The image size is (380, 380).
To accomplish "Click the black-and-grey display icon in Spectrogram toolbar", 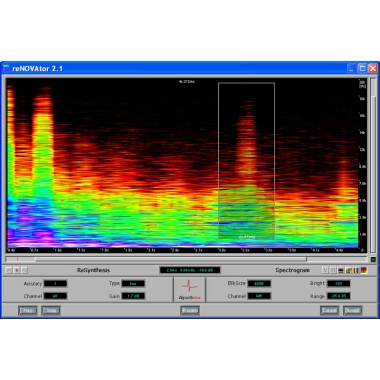I will (x=341, y=270).
